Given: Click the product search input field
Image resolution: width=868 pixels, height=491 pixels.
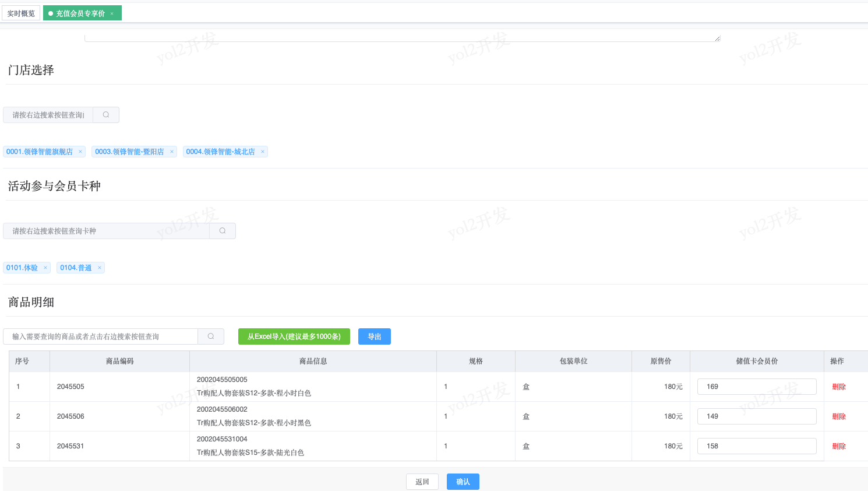Looking at the screenshot, I should (101, 336).
